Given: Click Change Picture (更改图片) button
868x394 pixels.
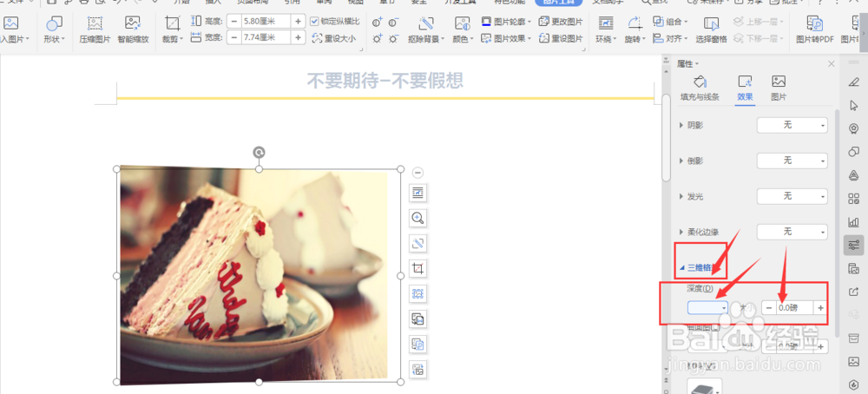Looking at the screenshot, I should [x=561, y=22].
